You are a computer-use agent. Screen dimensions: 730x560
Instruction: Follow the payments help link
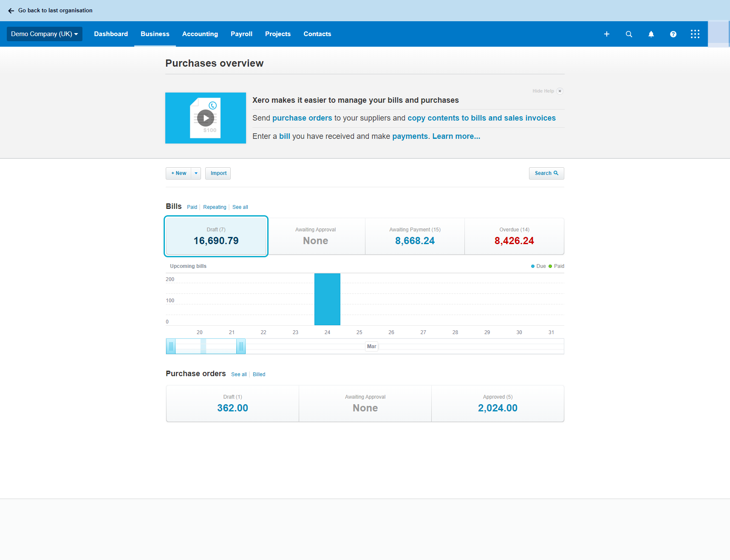pyautogui.click(x=410, y=136)
